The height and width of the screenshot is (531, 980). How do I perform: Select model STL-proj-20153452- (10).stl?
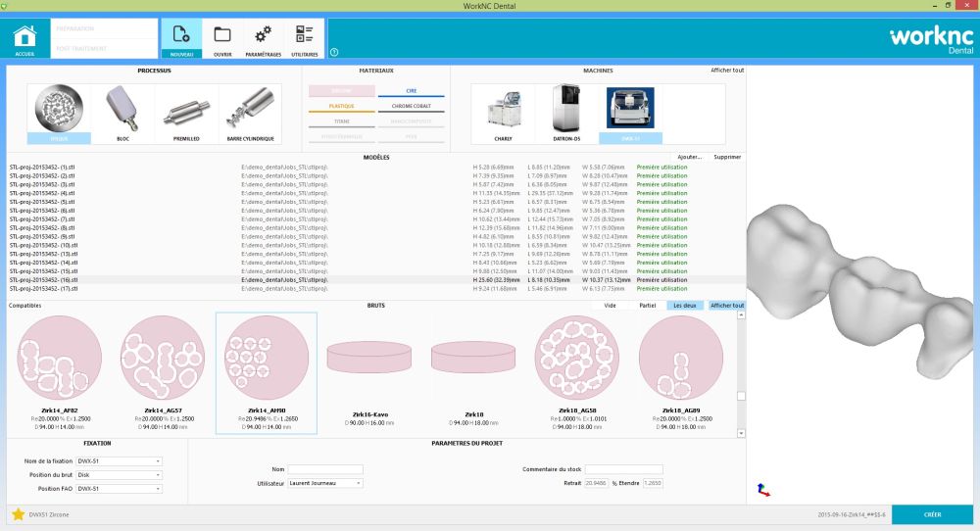point(376,246)
